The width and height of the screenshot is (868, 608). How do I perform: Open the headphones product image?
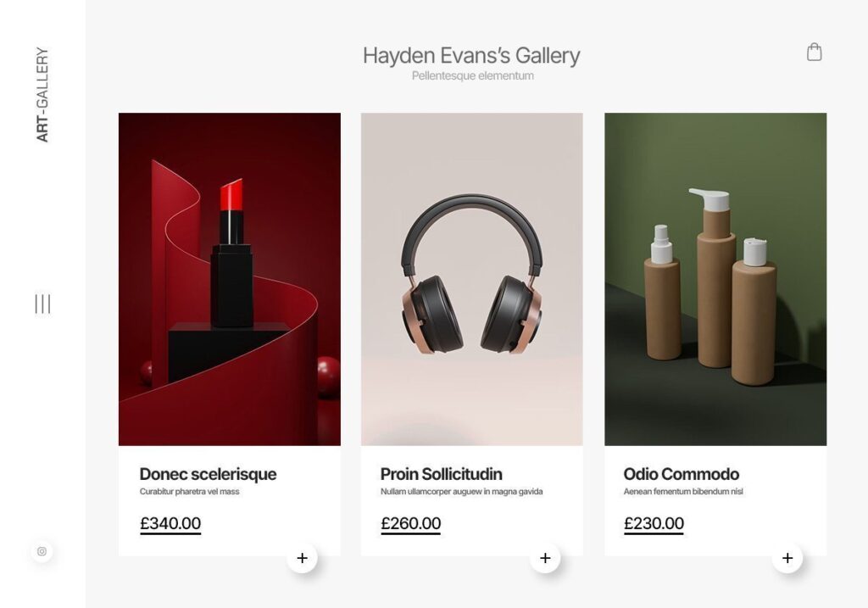[471, 279]
